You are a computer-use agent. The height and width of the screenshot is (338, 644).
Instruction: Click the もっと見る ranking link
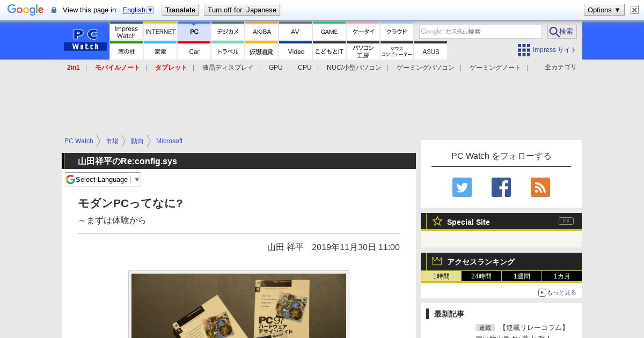point(557,292)
